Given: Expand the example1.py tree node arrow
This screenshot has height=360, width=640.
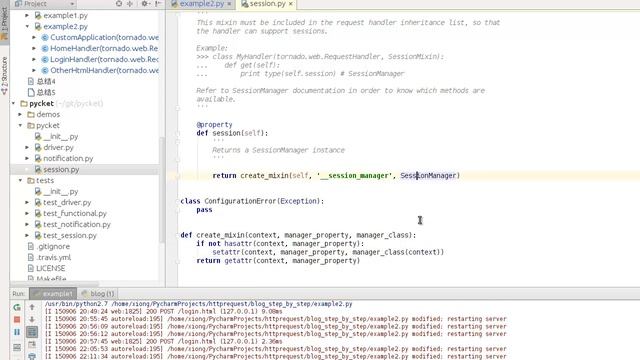Looking at the screenshot, I should pyautogui.click(x=27, y=16).
